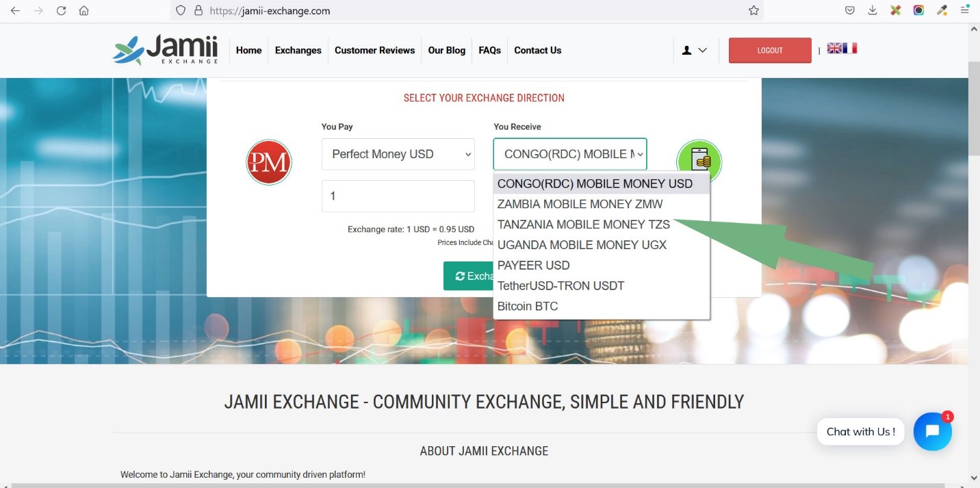
Task: Switch language to French flag
Action: tap(850, 48)
